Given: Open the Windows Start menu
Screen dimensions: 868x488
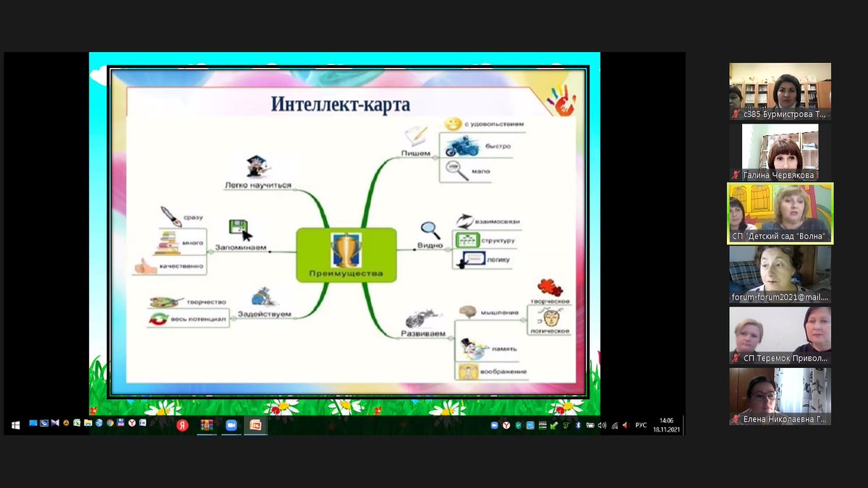Looking at the screenshot, I should click(15, 425).
